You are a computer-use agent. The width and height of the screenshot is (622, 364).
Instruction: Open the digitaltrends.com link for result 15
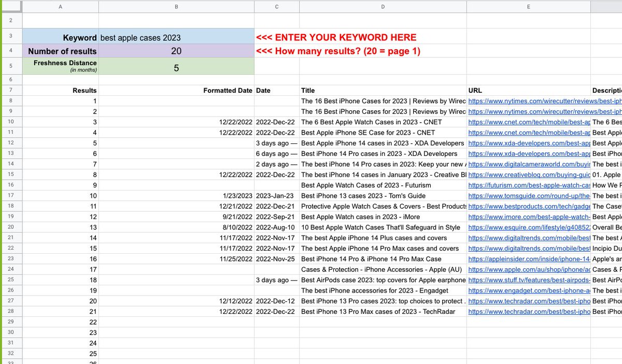529,249
